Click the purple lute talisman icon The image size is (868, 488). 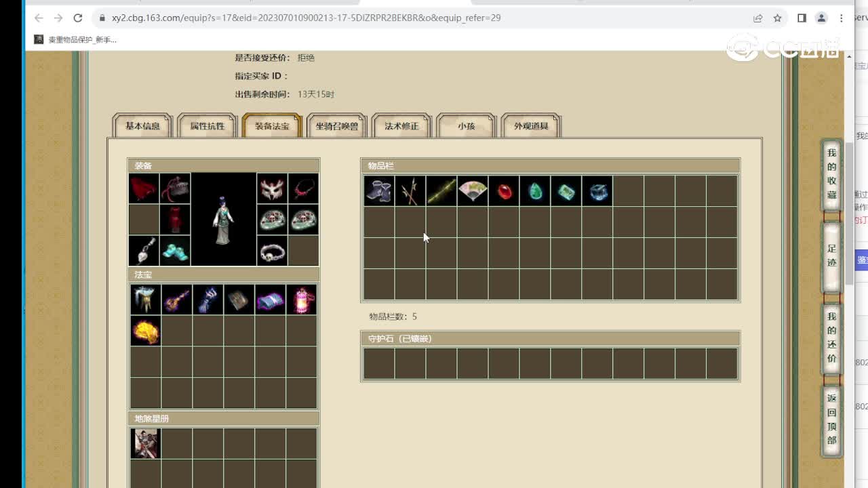coord(176,300)
